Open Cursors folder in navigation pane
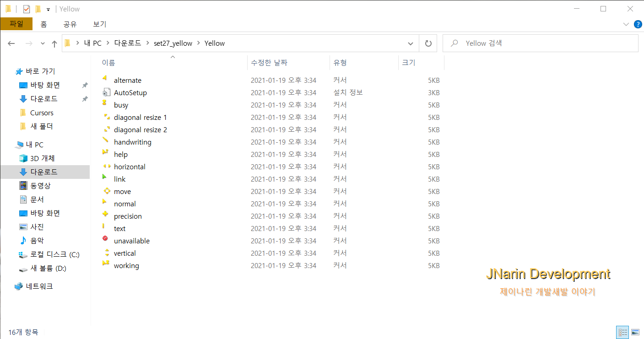This screenshot has height=339, width=644. (42, 113)
